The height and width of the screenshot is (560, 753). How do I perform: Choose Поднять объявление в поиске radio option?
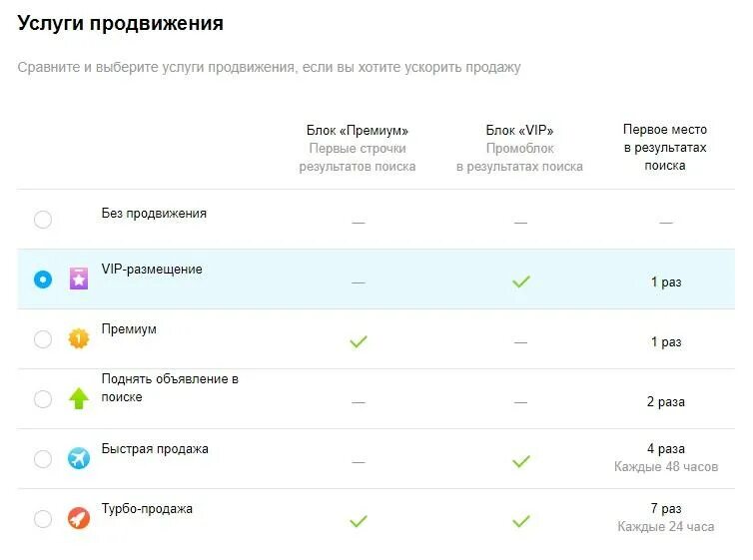coord(43,398)
